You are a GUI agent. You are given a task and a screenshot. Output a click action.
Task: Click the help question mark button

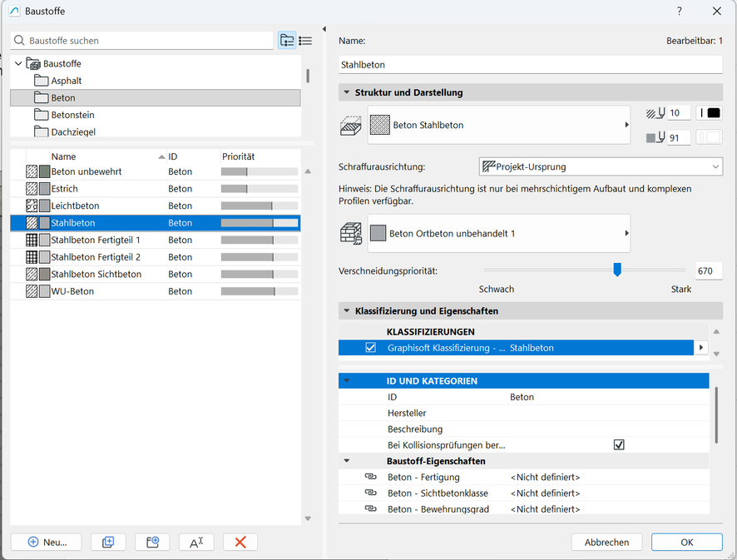(679, 12)
